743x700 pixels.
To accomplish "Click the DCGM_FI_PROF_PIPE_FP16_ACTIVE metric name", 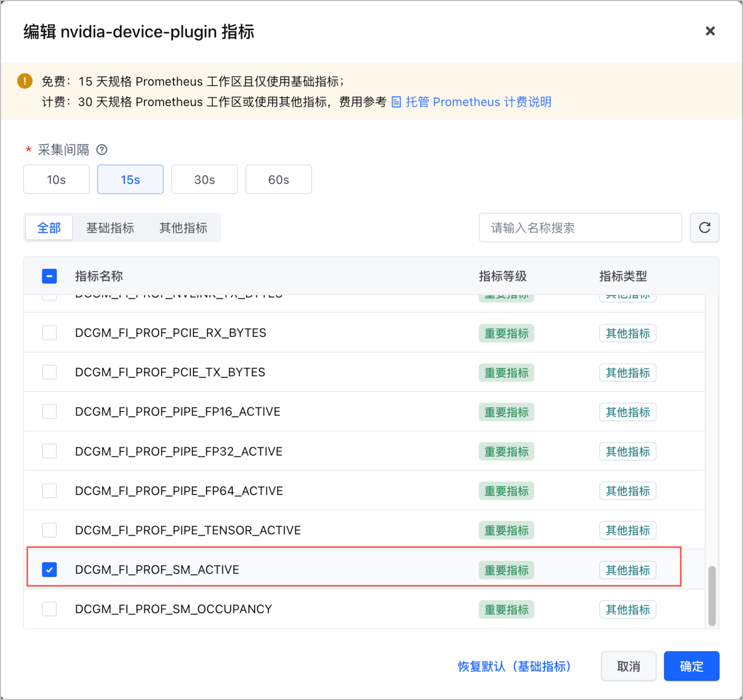I will click(177, 412).
